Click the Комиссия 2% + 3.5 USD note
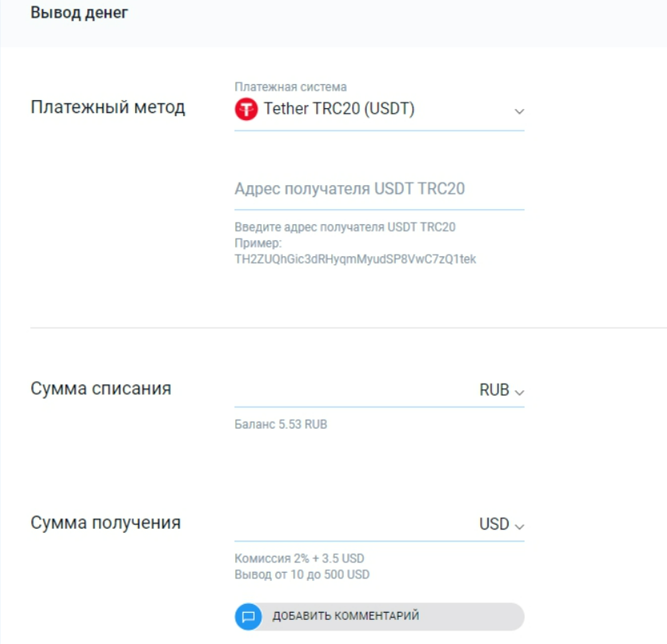This screenshot has width=667, height=644. coord(299,558)
